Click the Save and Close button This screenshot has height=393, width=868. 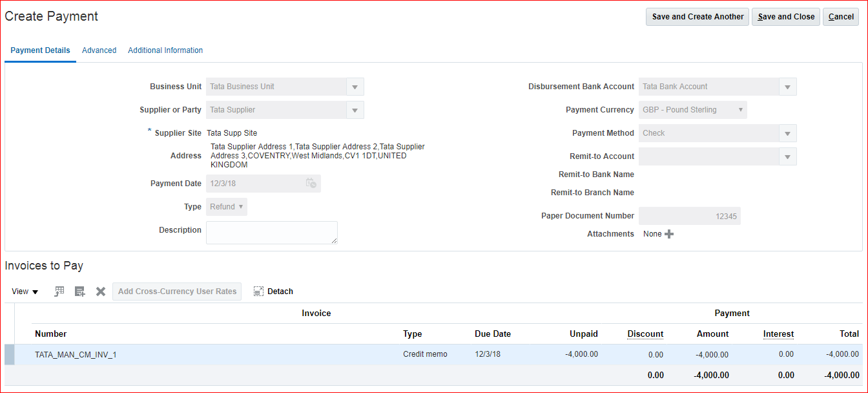[x=786, y=17]
